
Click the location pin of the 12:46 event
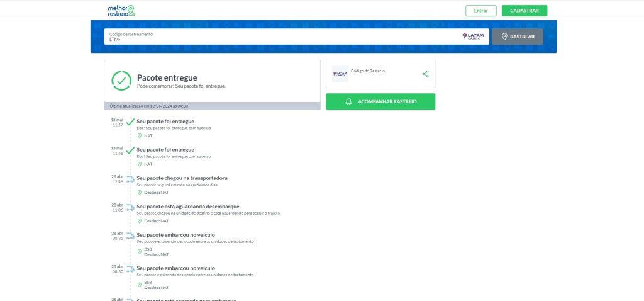click(139, 193)
